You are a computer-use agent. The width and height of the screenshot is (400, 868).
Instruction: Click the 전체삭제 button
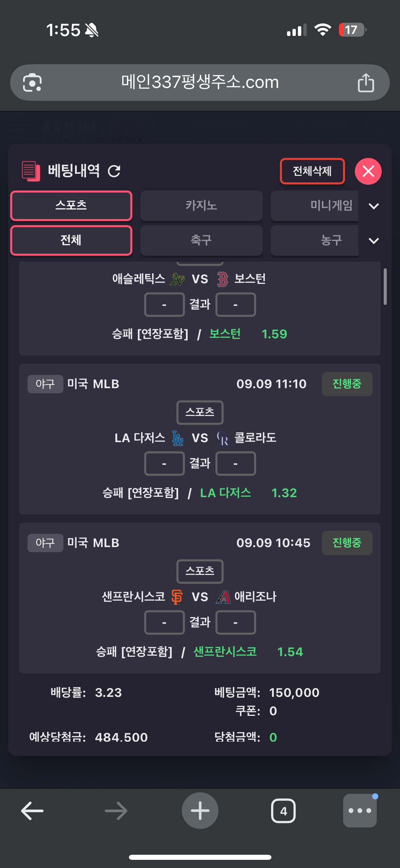point(312,171)
